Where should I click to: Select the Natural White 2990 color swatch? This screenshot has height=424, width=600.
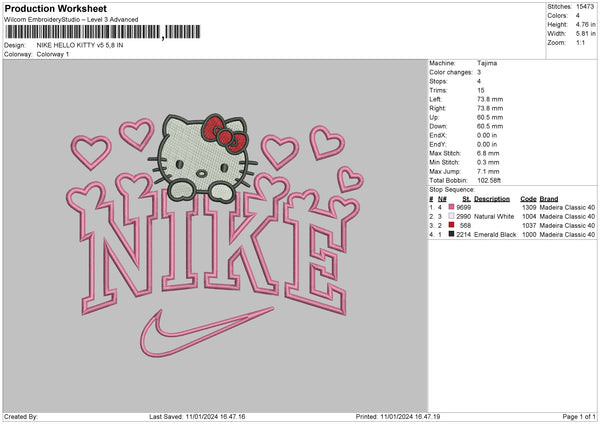pyautogui.click(x=452, y=216)
